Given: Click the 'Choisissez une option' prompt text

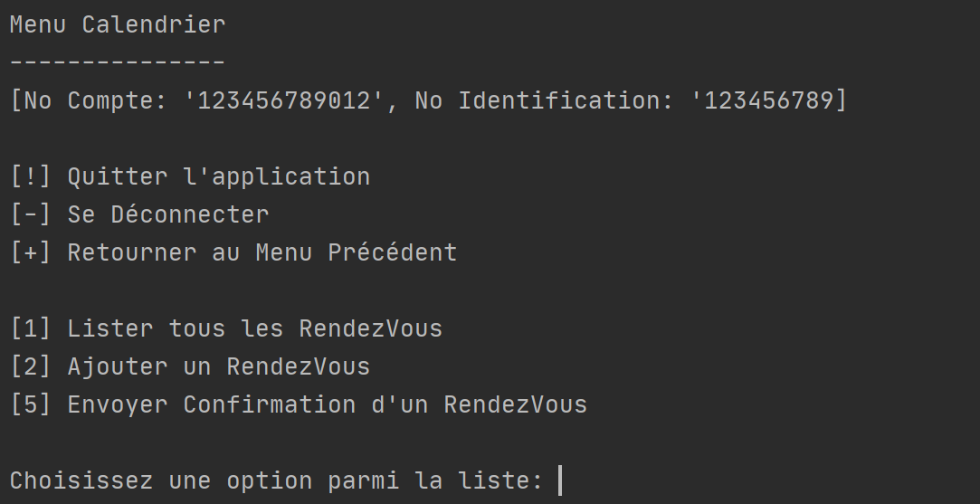Looking at the screenshot, I should pyautogui.click(x=161, y=480).
